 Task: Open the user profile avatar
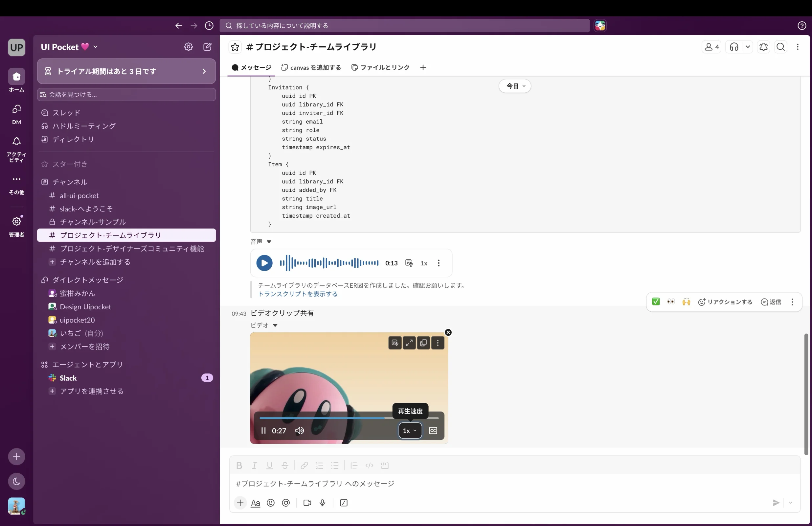tap(16, 506)
